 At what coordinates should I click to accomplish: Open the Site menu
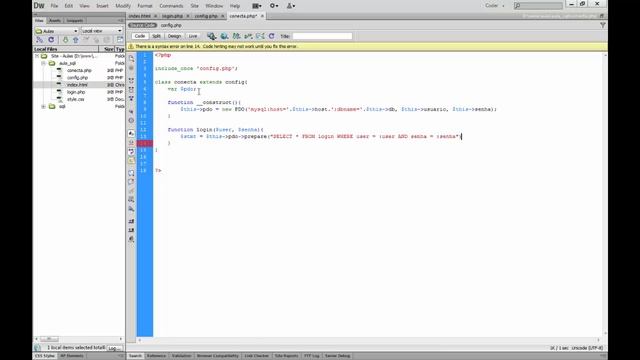coord(194,6)
